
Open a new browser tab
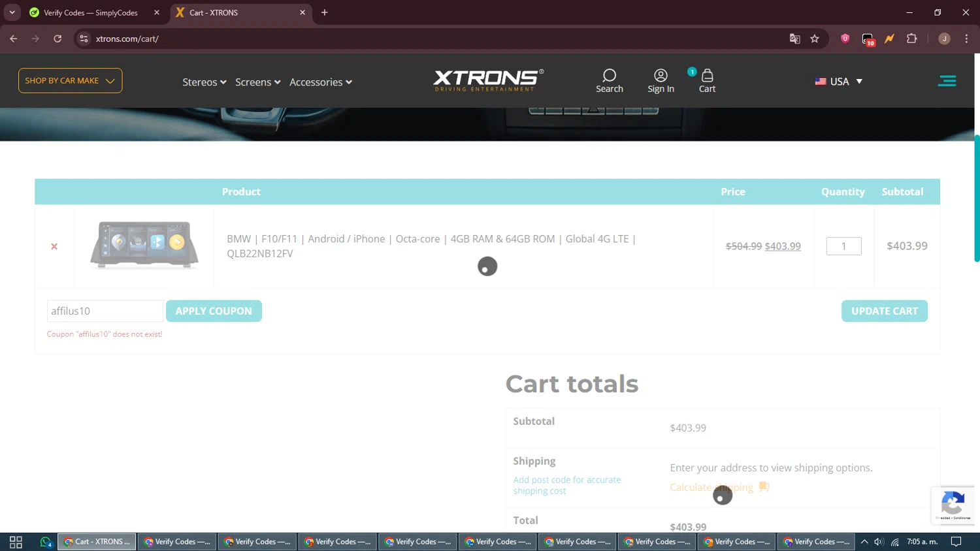click(x=325, y=12)
